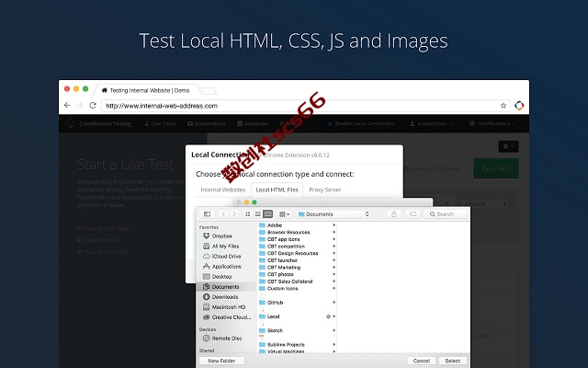Open the Documents location pop-up menu

click(334, 214)
